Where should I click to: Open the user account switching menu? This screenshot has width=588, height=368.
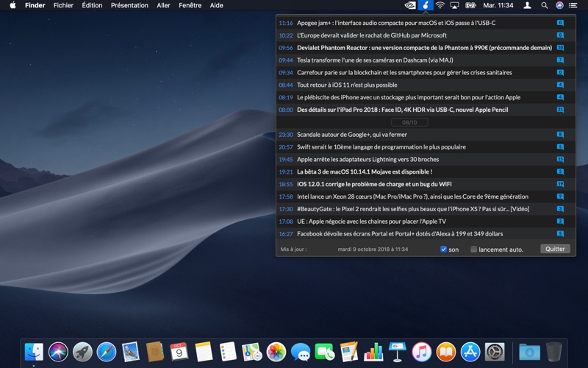[527, 5]
